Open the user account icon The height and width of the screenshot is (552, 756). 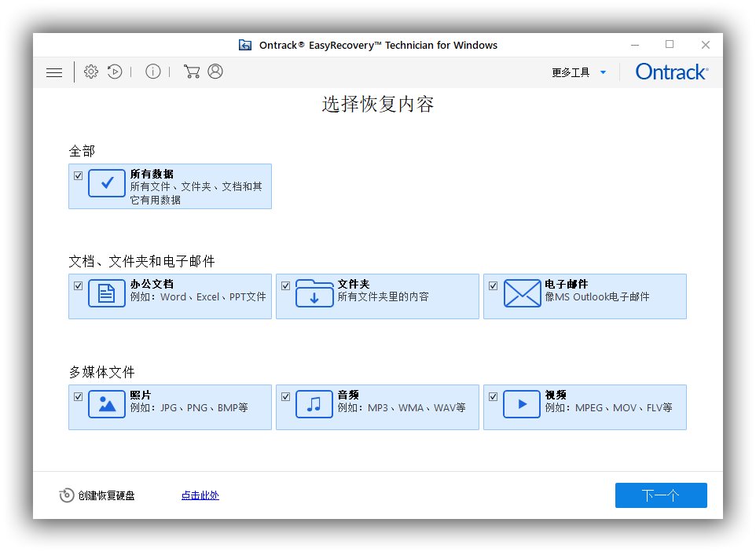(215, 72)
